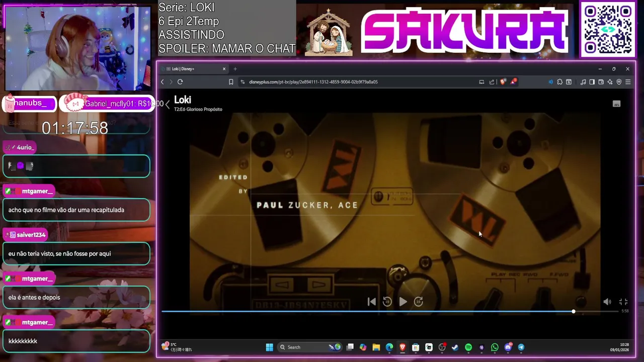This screenshot has width=644, height=362.
Task: Click the browser forward arrow
Action: [171, 82]
